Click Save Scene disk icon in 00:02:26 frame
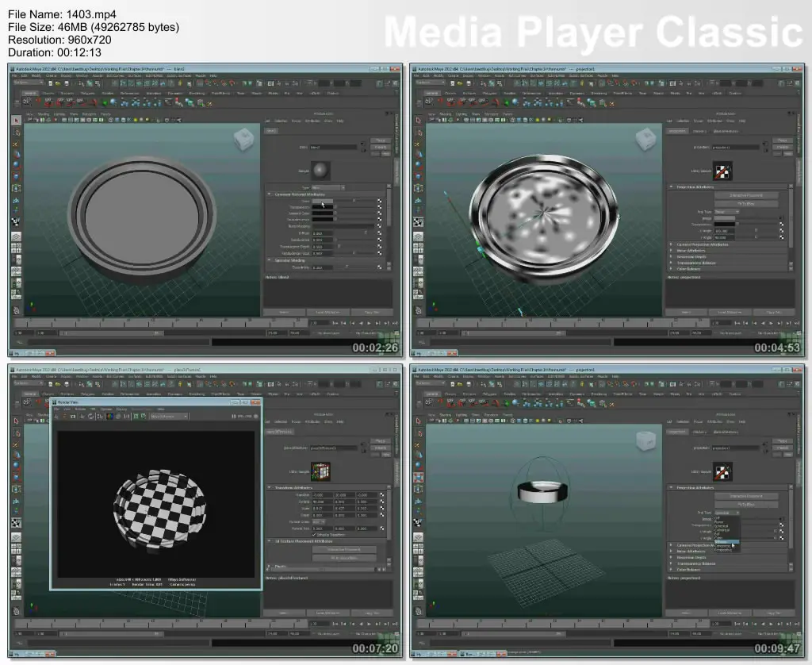Screen dimensions: 812x665 65,83
